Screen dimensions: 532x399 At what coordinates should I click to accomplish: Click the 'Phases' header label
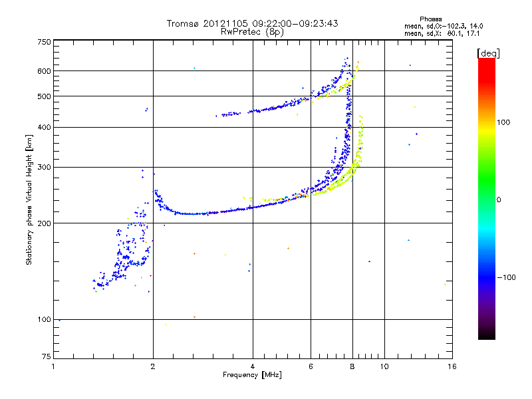tap(430, 19)
